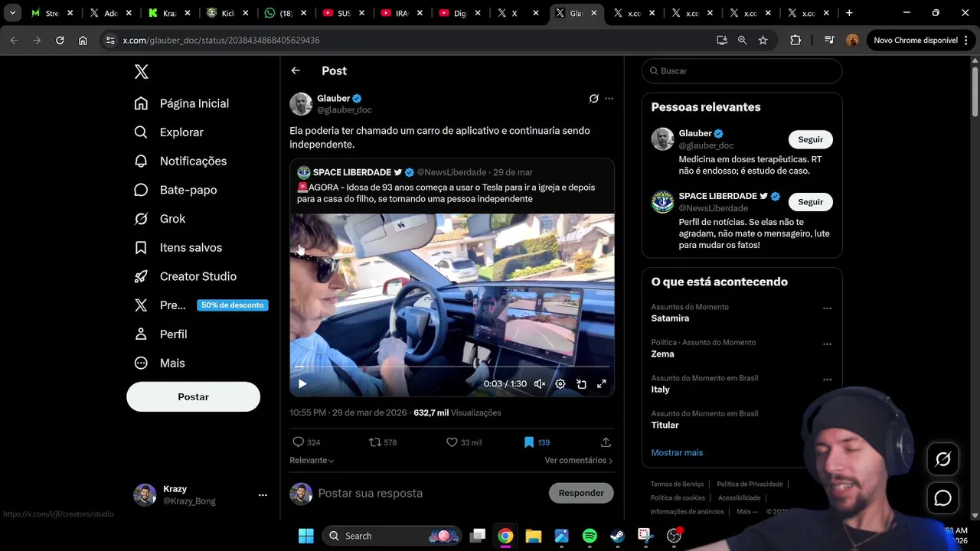980x551 pixels.
Task: Open the Relevante sort dropdown
Action: point(312,461)
